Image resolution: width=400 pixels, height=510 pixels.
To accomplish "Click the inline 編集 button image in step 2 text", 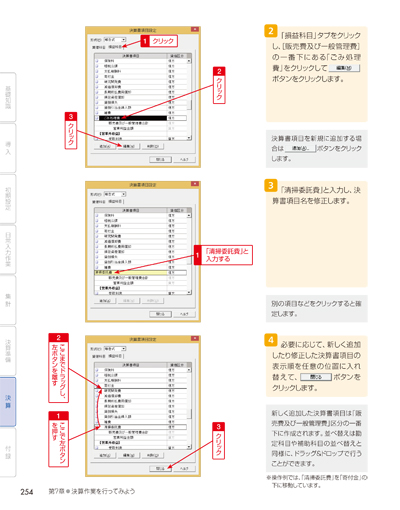I will tap(344, 68).
